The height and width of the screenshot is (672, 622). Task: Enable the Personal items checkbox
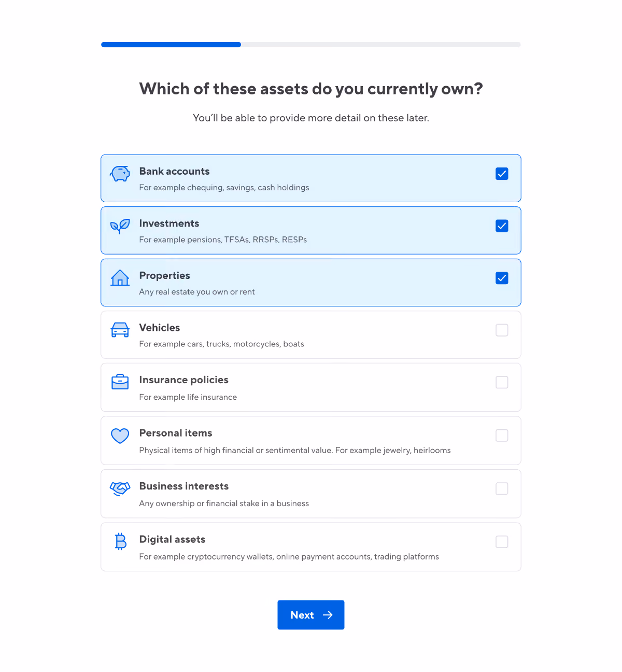click(502, 436)
